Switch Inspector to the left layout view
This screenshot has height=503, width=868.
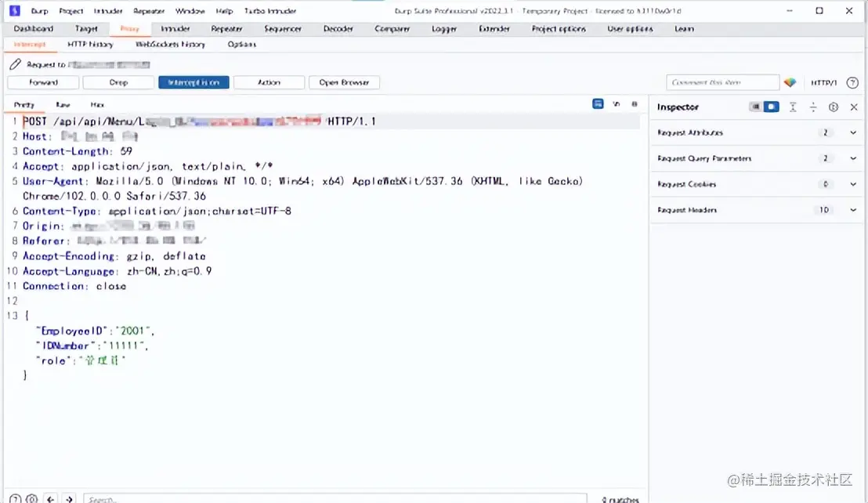pyautogui.click(x=756, y=107)
